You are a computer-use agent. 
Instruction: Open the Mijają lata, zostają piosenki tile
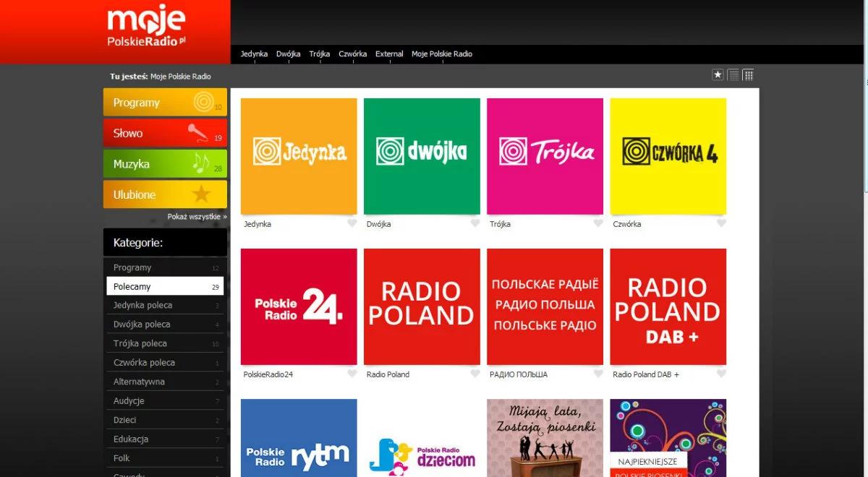tap(545, 438)
